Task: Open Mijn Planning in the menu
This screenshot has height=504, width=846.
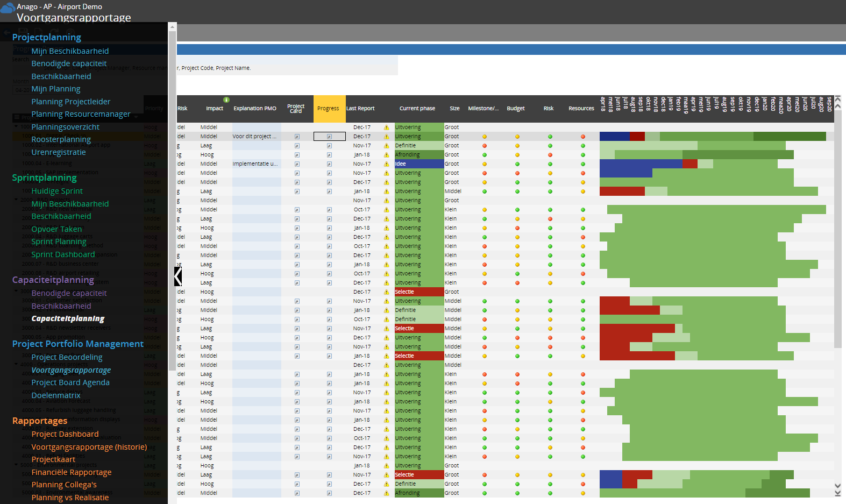Action: (56, 89)
